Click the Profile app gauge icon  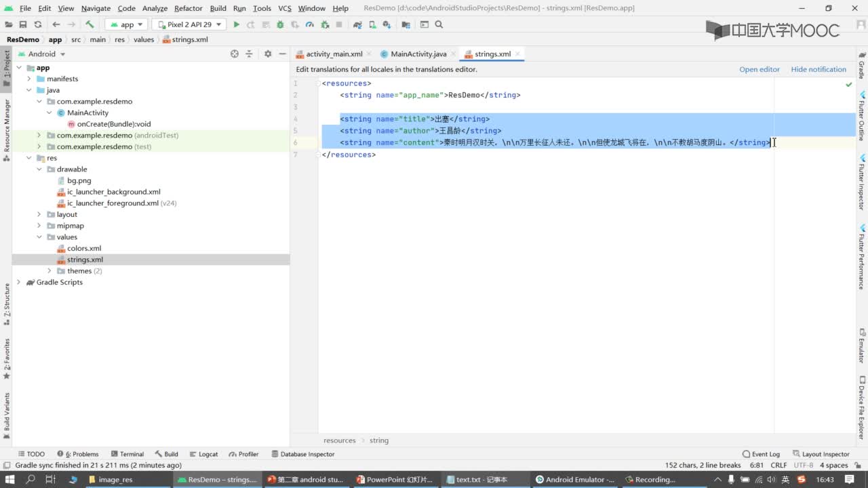[309, 24]
